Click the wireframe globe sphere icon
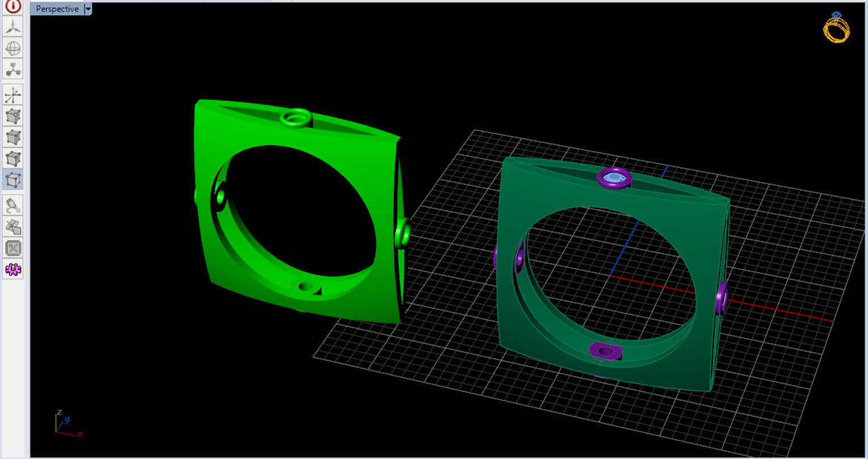Screen dimensions: 868x459 [13, 48]
